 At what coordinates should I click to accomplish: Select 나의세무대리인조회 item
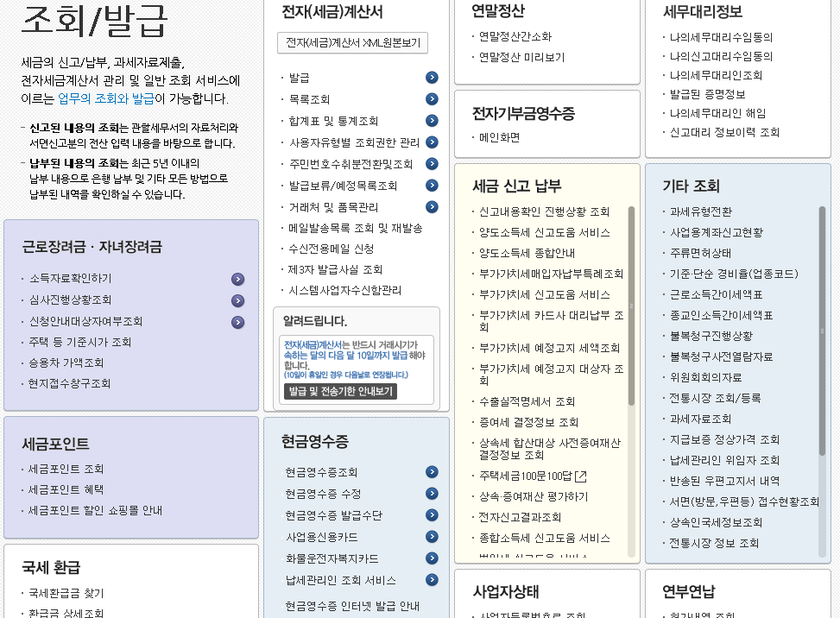click(x=716, y=75)
